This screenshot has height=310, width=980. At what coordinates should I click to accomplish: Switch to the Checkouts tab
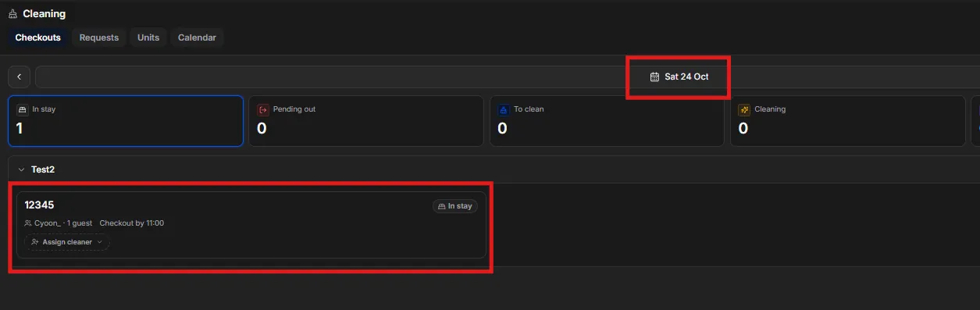click(38, 37)
